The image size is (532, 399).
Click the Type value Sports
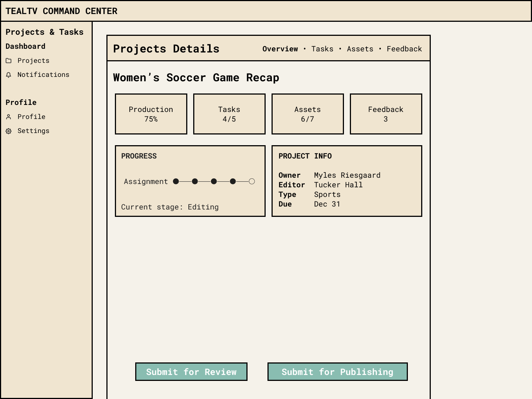327,194
